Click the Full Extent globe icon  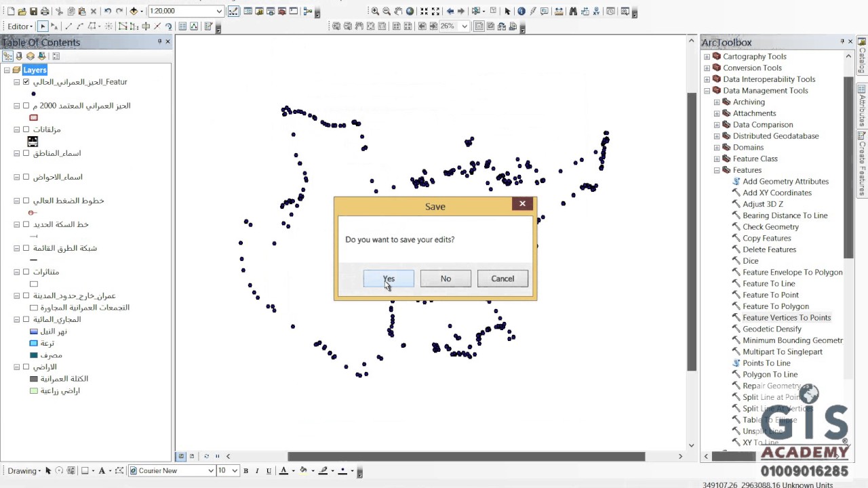click(410, 12)
